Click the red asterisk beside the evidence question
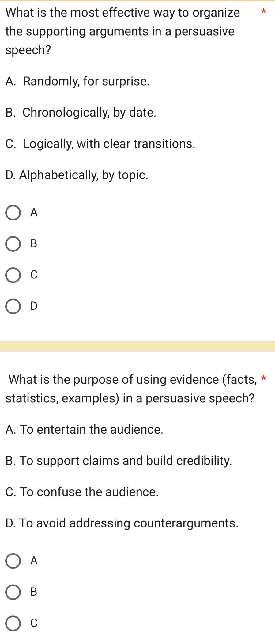275x644 pixels. click(x=264, y=378)
